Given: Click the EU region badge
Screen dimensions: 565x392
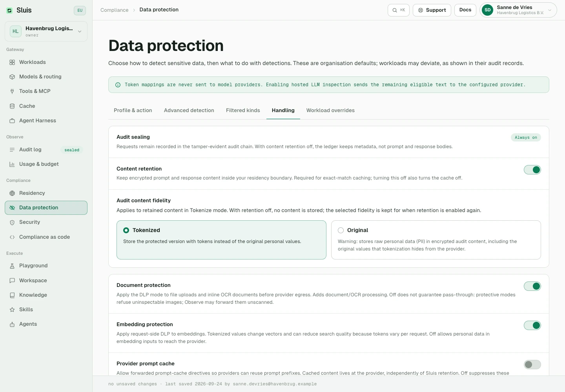Looking at the screenshot, I should point(80,11).
